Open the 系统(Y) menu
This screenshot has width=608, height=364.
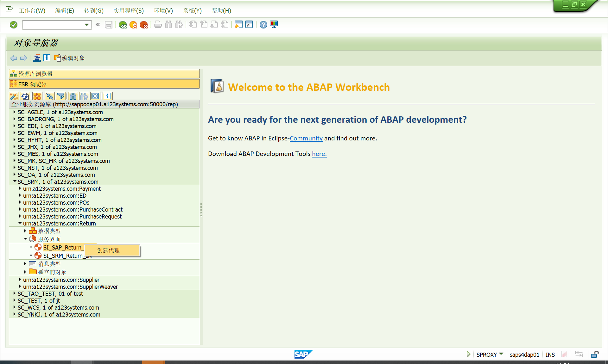click(x=192, y=11)
